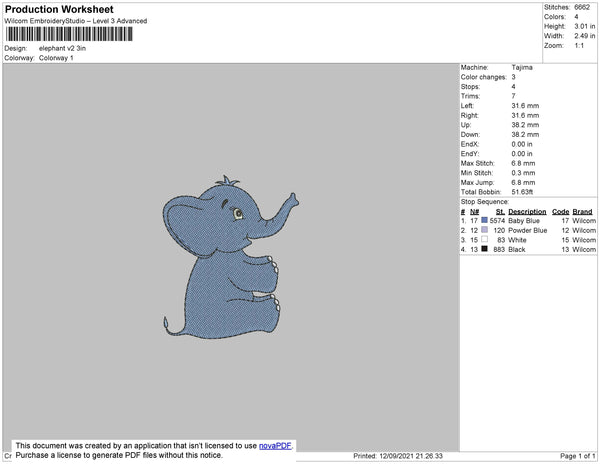
Task: Click the elephant's eye in the design
Action: [x=238, y=213]
